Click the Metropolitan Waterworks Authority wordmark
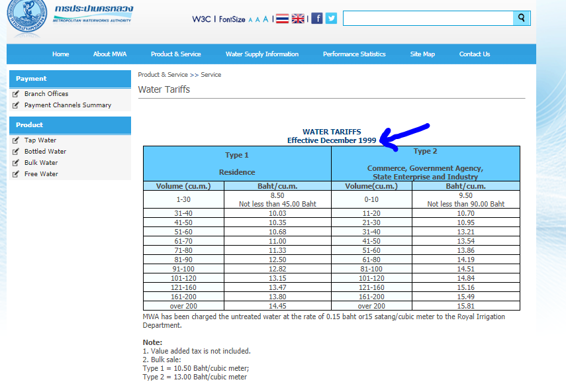This screenshot has width=566, height=392. 93,13
